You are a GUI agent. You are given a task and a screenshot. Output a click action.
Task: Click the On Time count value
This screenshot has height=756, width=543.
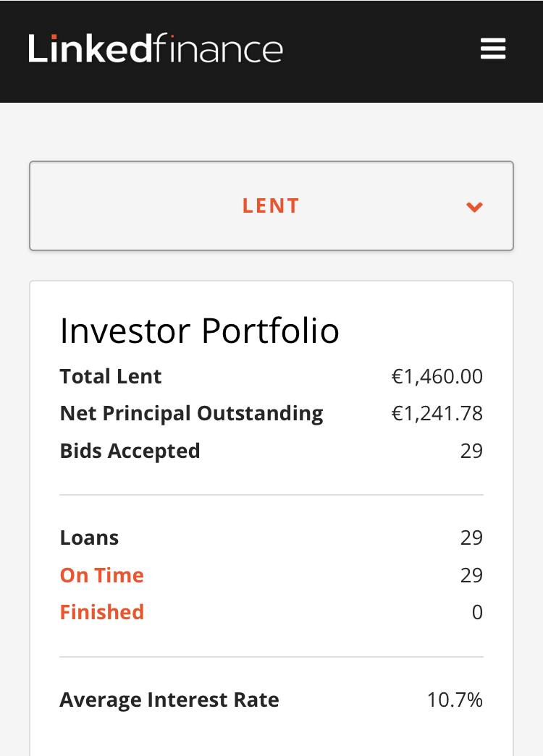point(471,575)
